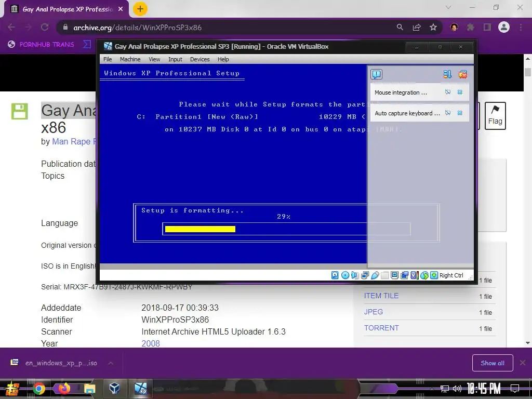Screen dimensions: 532x399
Task: Open ITEM TILE download option
Action: coord(381,296)
